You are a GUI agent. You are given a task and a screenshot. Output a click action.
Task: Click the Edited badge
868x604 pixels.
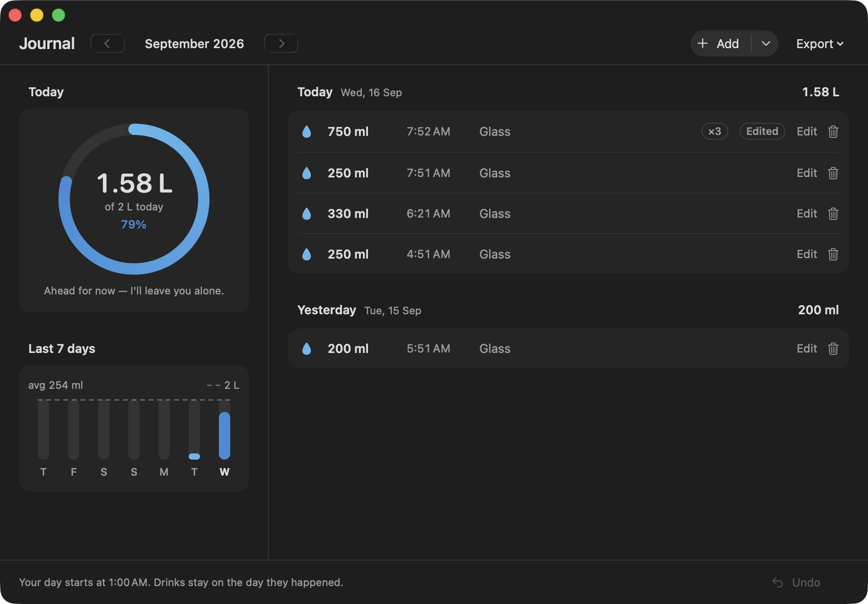[x=762, y=131]
